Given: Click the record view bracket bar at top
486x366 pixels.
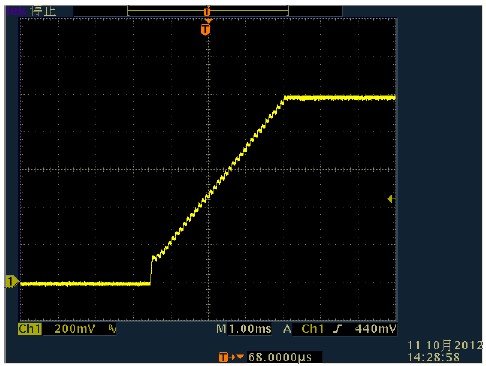Looking at the screenshot, I should [208, 11].
